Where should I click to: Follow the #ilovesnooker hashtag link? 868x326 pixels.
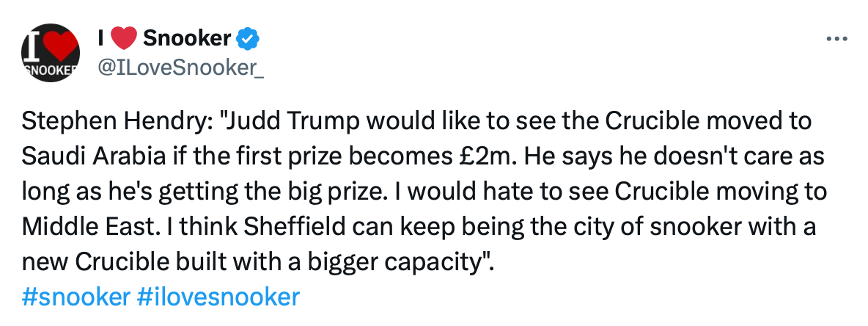tap(218, 297)
